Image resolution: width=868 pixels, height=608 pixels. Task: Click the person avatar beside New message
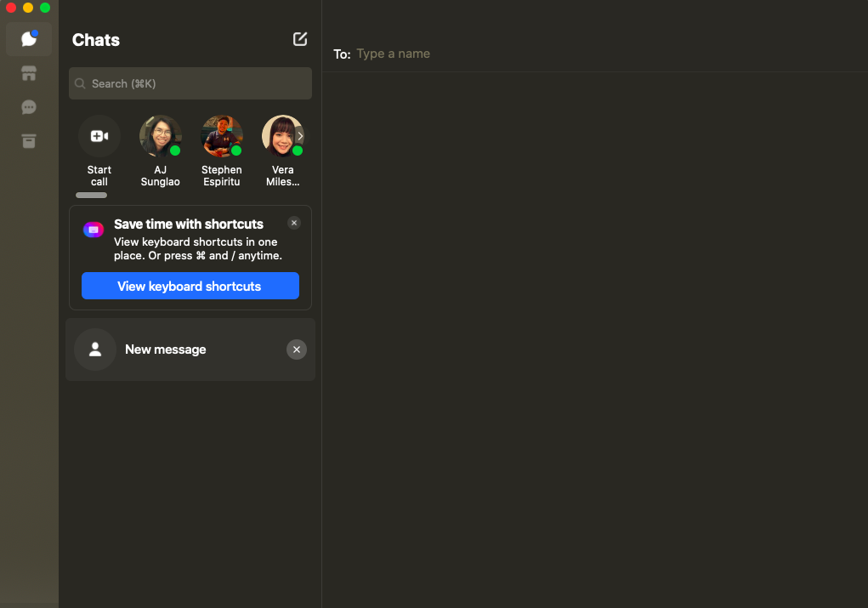(95, 349)
